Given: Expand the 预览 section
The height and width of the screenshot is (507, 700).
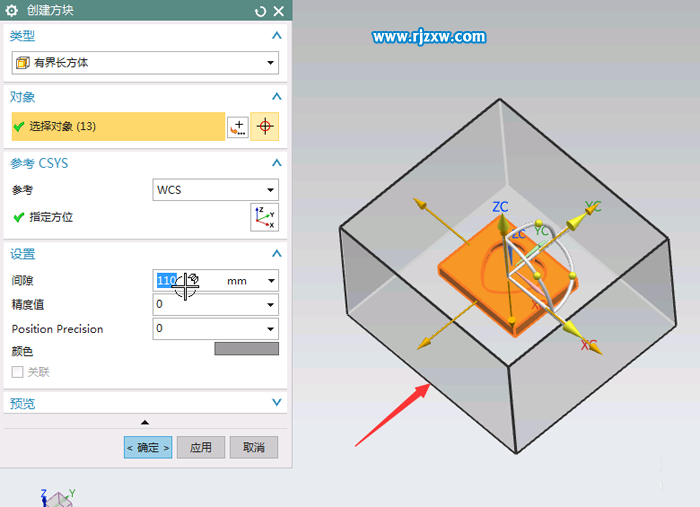Looking at the screenshot, I should tap(277, 403).
